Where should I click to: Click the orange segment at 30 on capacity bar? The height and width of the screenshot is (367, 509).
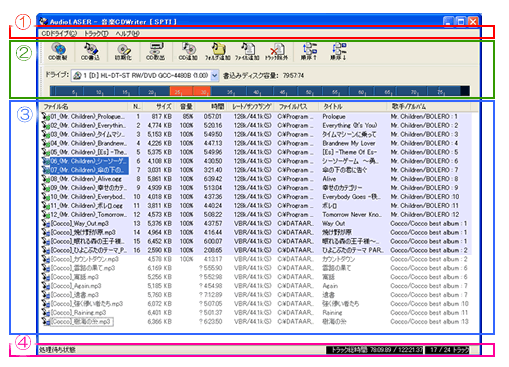click(202, 91)
